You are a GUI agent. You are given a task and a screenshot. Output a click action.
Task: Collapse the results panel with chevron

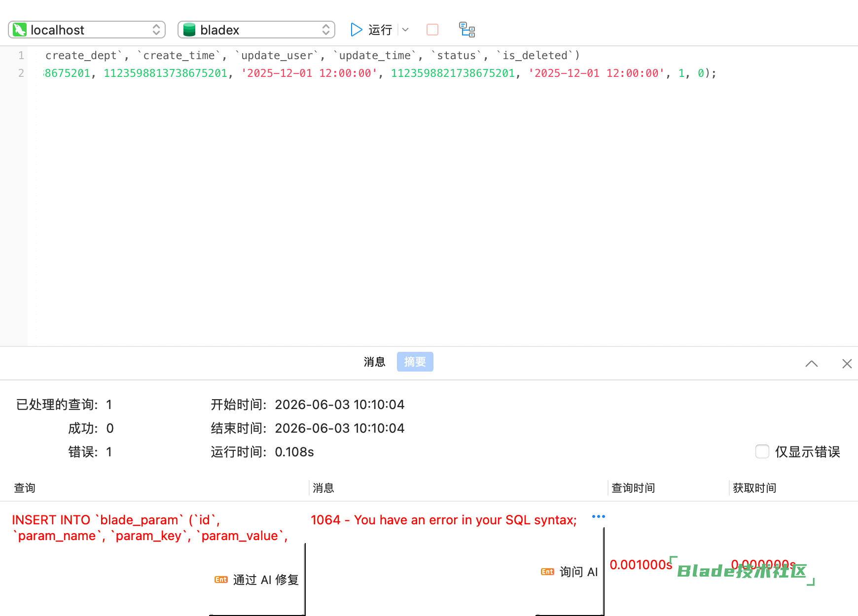(812, 364)
